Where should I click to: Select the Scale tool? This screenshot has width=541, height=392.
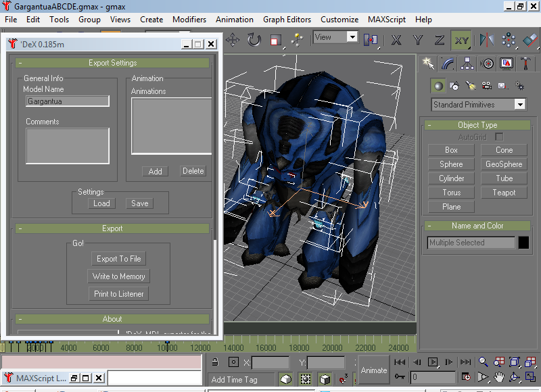(276, 41)
